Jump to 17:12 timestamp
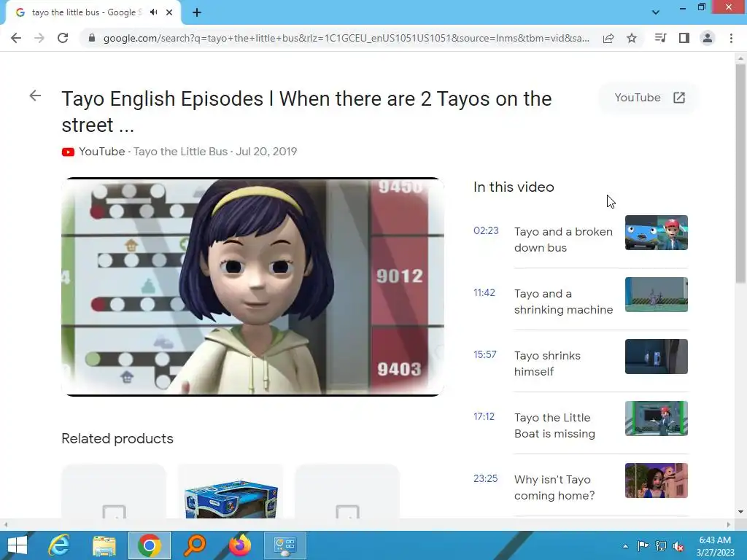The width and height of the screenshot is (747, 560). point(484,416)
